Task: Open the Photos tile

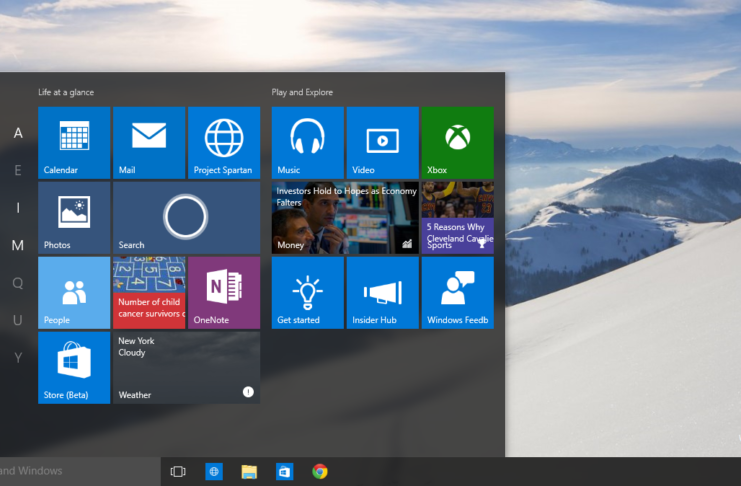Action: [74, 217]
